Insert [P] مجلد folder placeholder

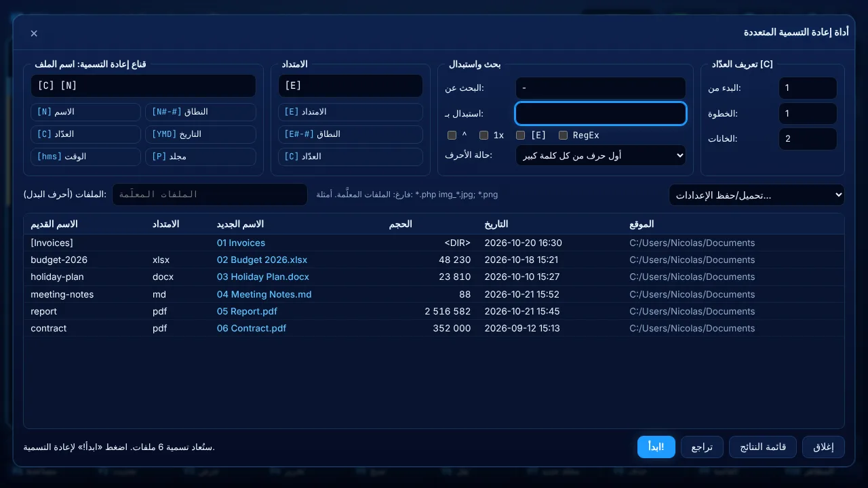pyautogui.click(x=201, y=157)
